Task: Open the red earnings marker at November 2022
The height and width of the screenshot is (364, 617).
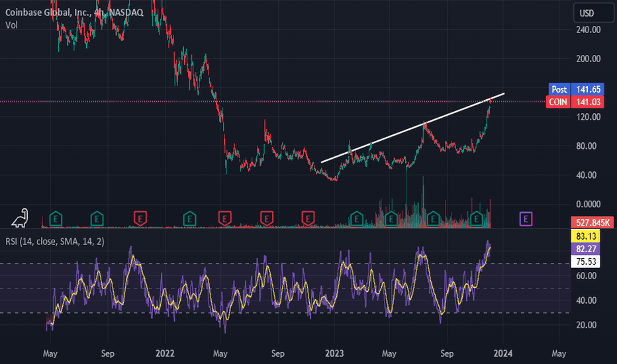Action: tap(308, 218)
